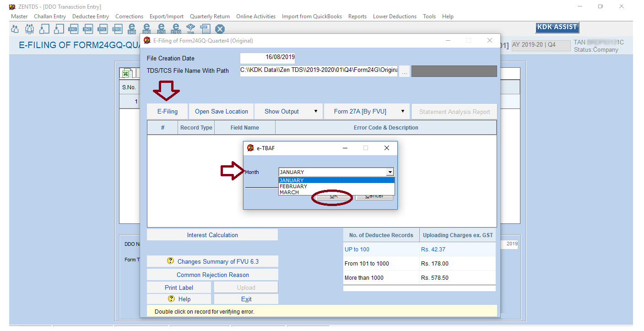The image size is (644, 331).
Task: Click the two-person icon in the toolbar
Action: [x=15, y=29]
